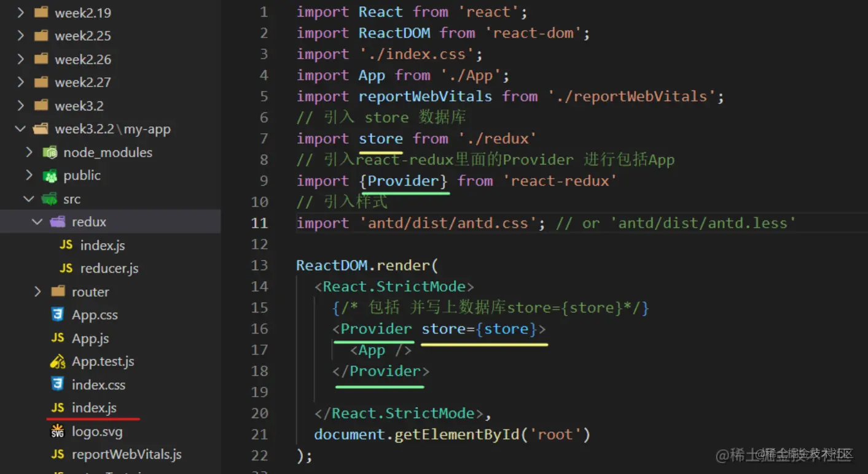The height and width of the screenshot is (474, 868).
Task: Click the JS icon of index.js below index.css
Action: coord(58,408)
